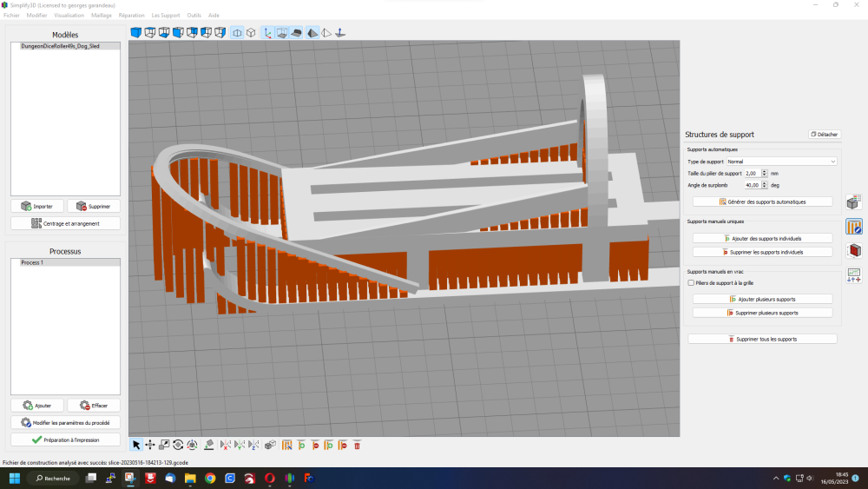868x489 pixels.
Task: Click Centrage et arrangement button
Action: [x=65, y=223]
